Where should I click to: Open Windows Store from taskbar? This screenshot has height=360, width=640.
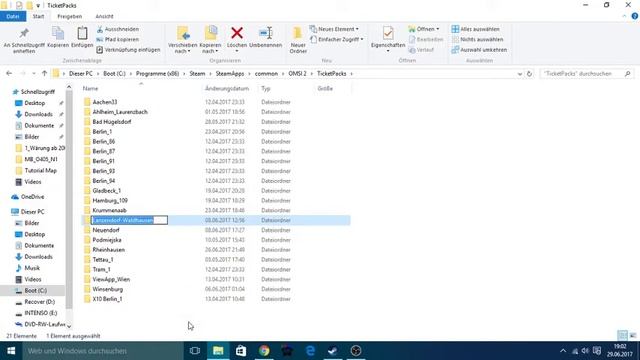[x=241, y=351]
